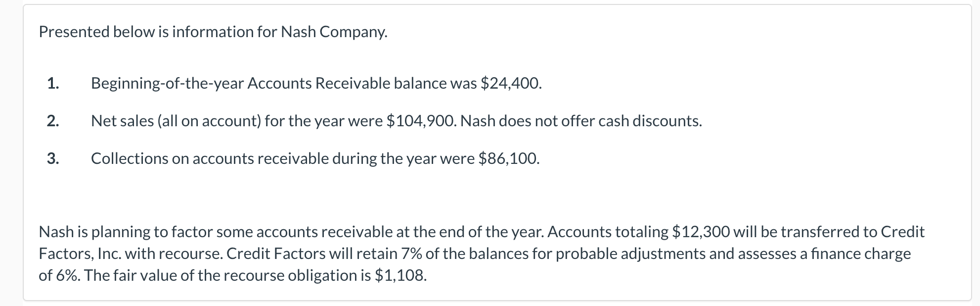The width and height of the screenshot is (980, 306).
Task: Click list number 2 marker
Action: (x=53, y=121)
